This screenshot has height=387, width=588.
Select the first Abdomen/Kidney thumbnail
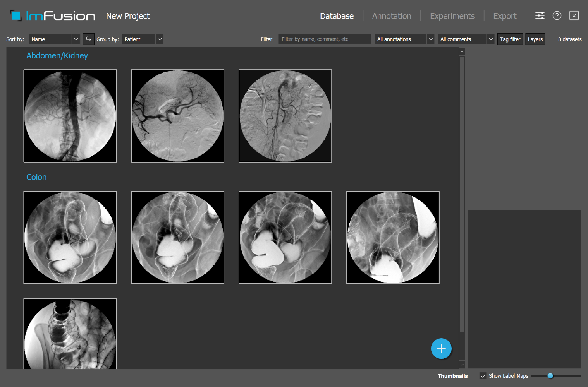pos(70,116)
